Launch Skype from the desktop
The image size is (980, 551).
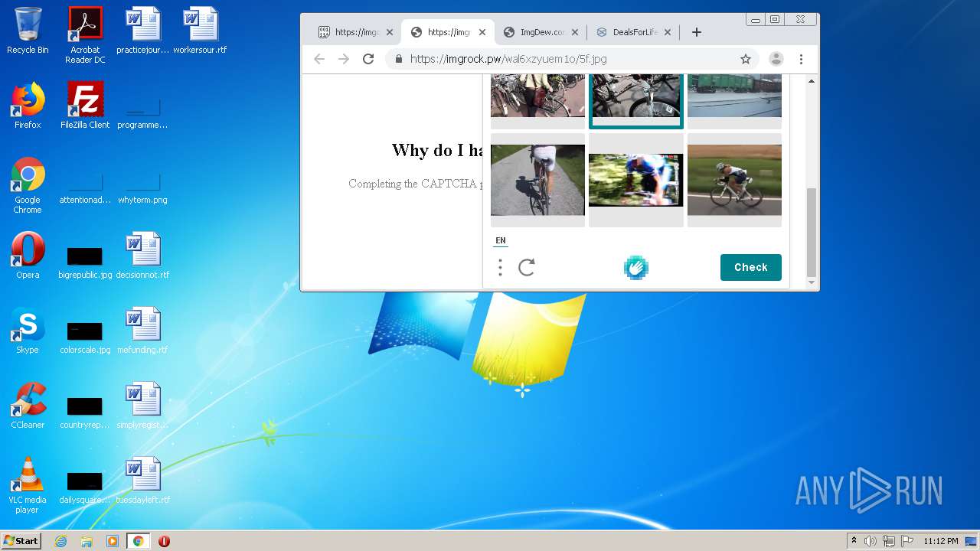(x=28, y=331)
